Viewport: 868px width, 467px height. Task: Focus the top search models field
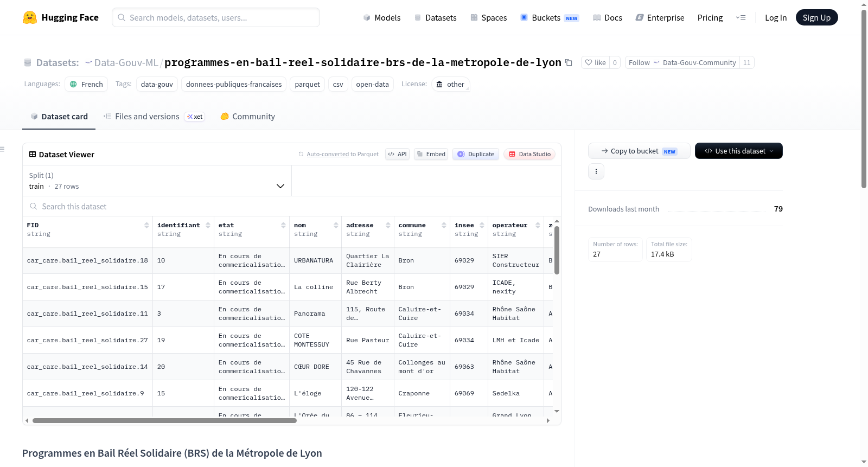click(x=216, y=17)
